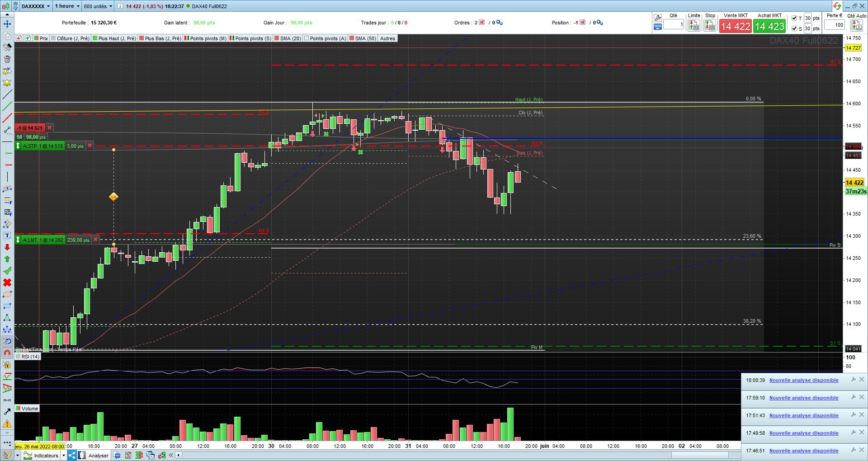Select the trash bin tool in sidebar
This screenshot has width=868, height=461.
click(7, 59)
